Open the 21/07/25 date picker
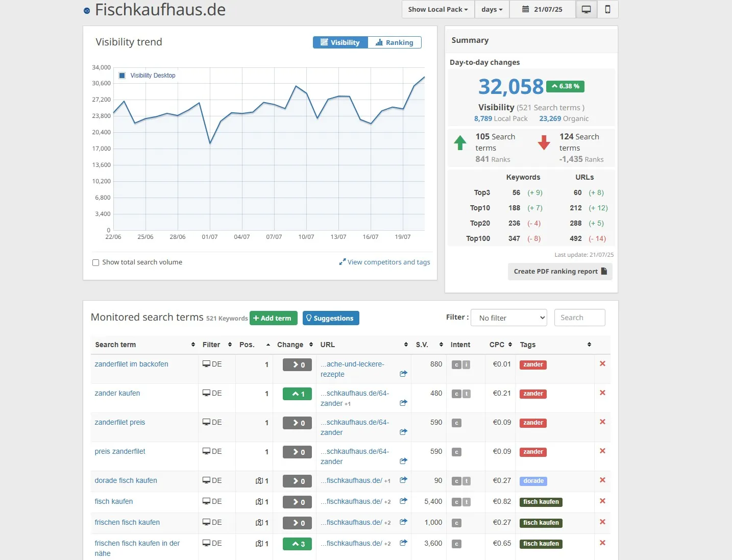Viewport: 732px width, 560px height. coord(543,9)
